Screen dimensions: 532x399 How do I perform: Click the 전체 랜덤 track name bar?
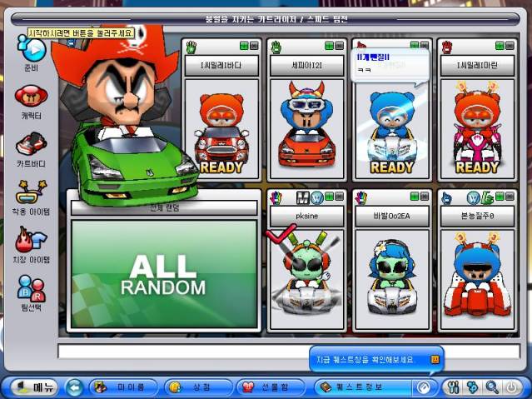pos(164,207)
